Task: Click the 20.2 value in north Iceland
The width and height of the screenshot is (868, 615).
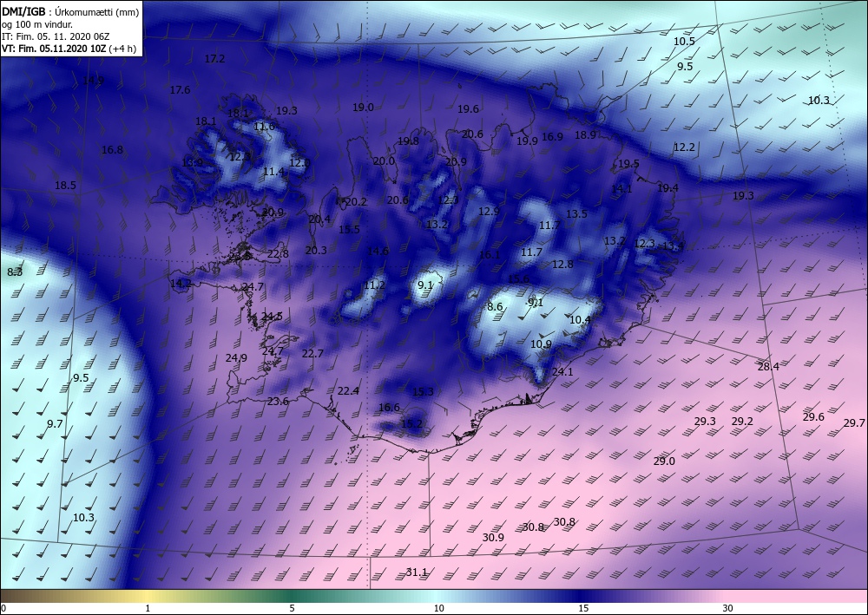Action: tap(356, 202)
